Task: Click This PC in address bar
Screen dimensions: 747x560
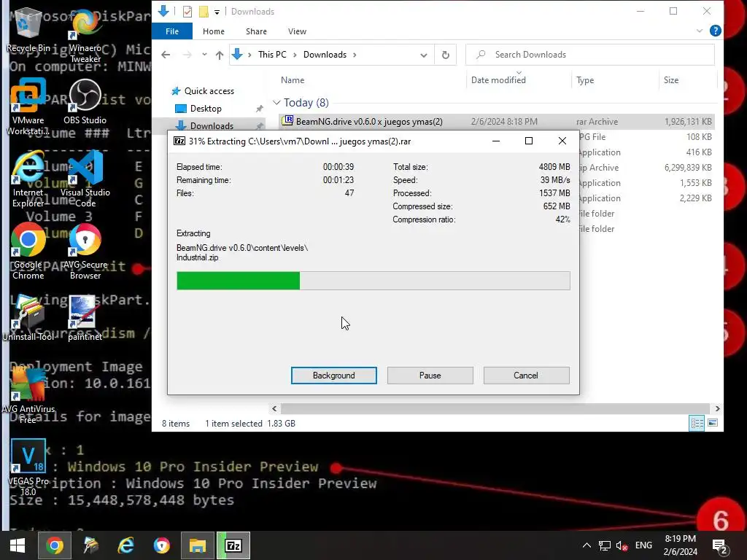Action: coord(272,55)
